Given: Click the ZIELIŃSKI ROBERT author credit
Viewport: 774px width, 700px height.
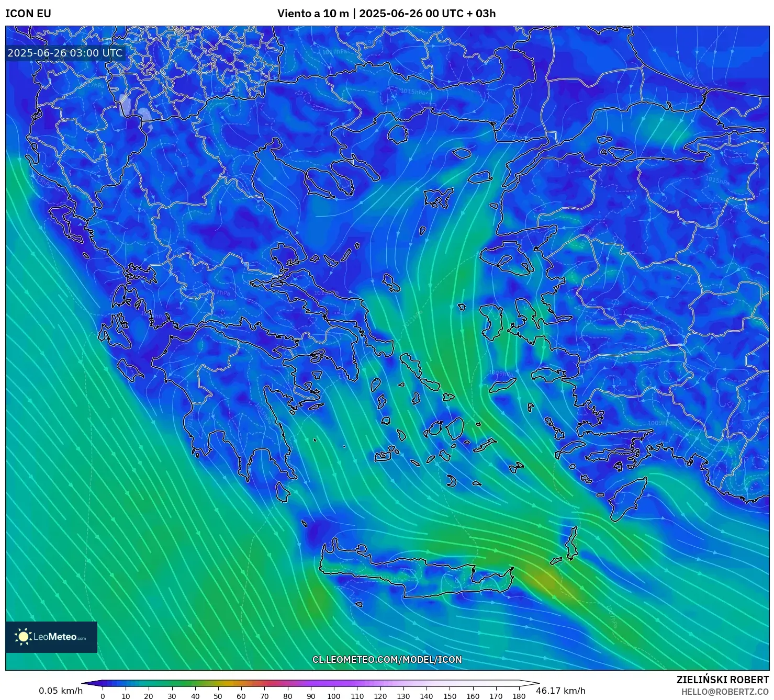Looking at the screenshot, I should coord(723,680).
